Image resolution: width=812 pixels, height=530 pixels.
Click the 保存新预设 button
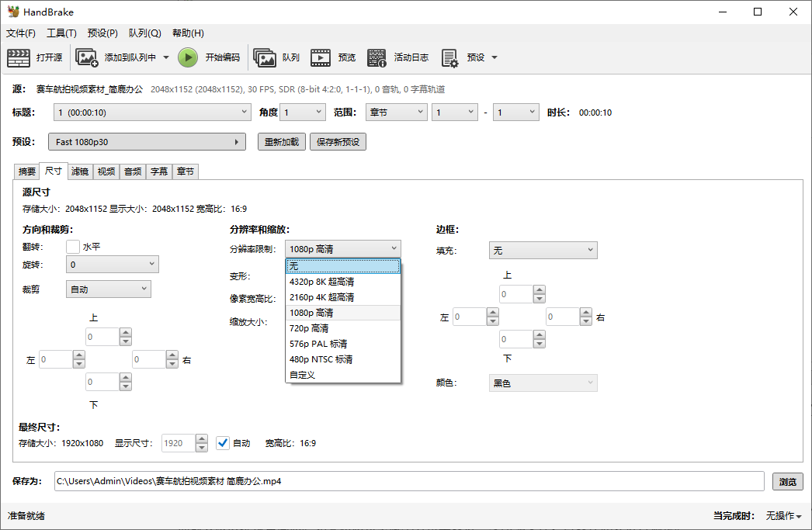coord(338,142)
